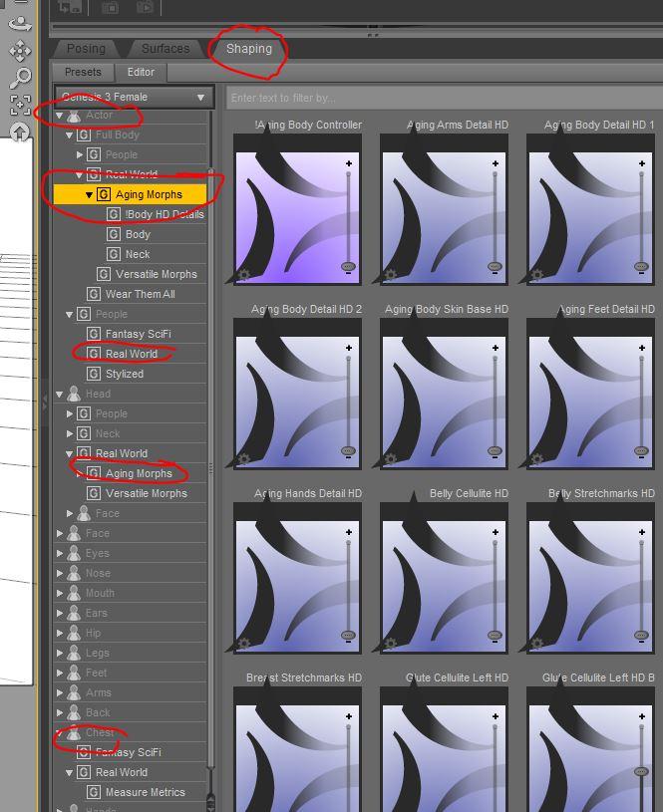Open gear settings on Belly Stretchmarks HD

(537, 644)
